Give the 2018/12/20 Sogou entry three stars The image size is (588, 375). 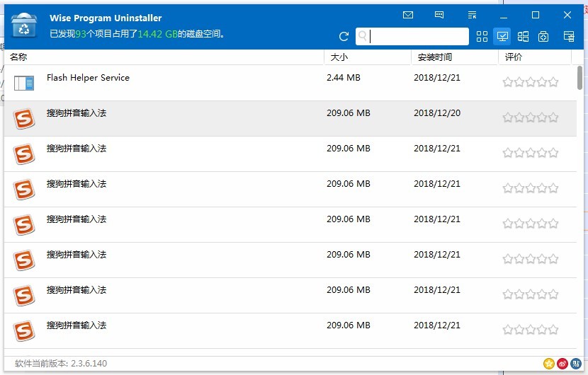click(x=531, y=117)
